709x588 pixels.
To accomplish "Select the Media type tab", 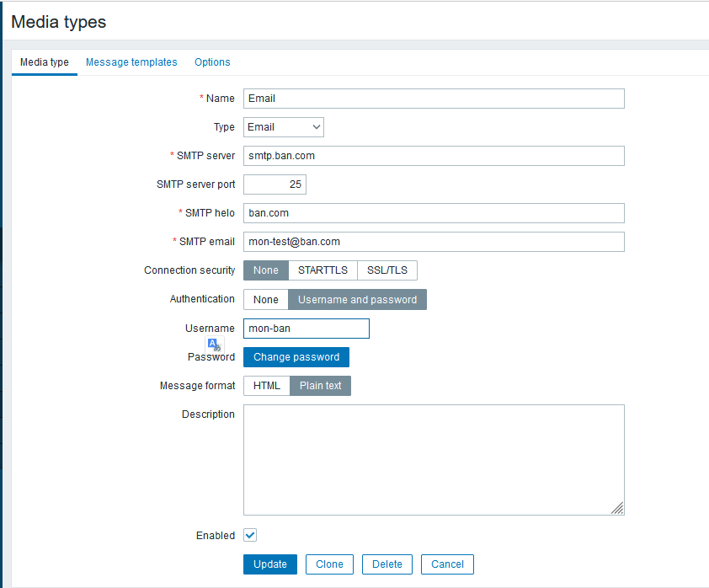I will (45, 62).
